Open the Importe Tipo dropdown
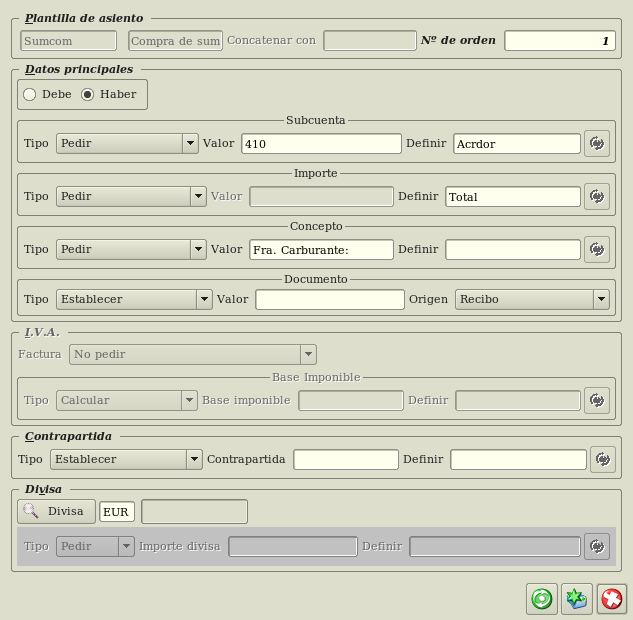 pos(131,196)
